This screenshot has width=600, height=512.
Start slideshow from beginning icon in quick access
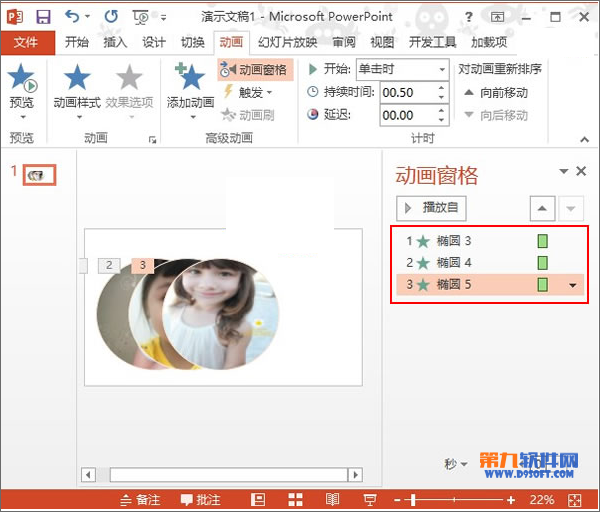pos(140,17)
